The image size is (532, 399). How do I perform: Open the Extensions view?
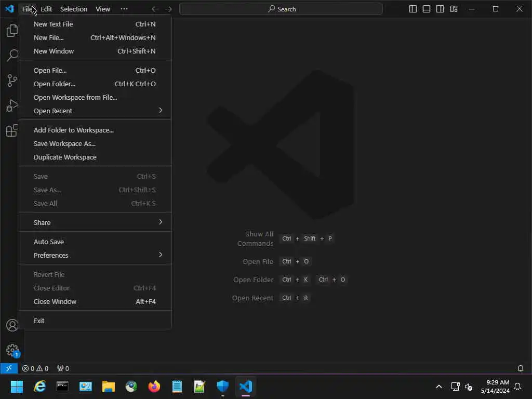(x=12, y=130)
